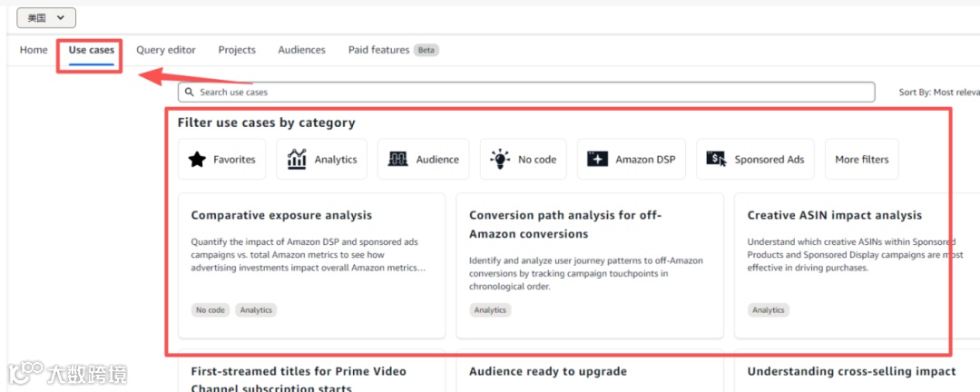The width and height of the screenshot is (980, 392).
Task: Filter by the No code category
Action: 524,160
